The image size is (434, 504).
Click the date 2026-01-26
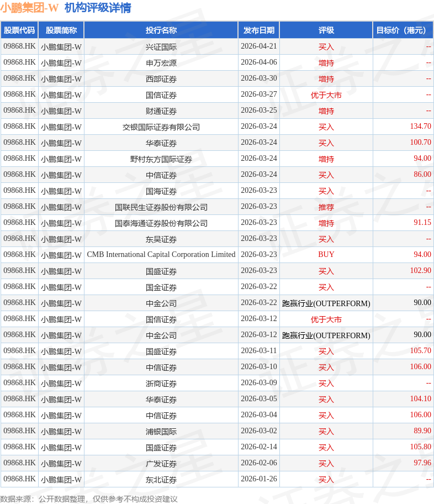[258, 479]
